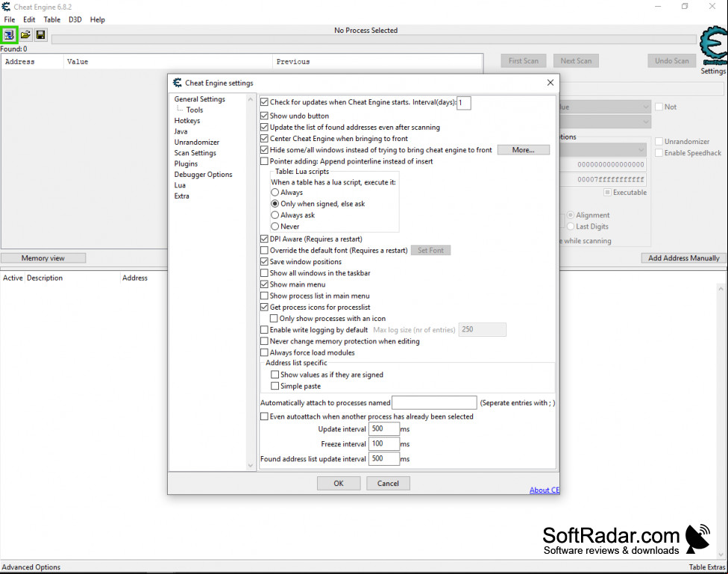Open the Plugins settings page

point(186,163)
